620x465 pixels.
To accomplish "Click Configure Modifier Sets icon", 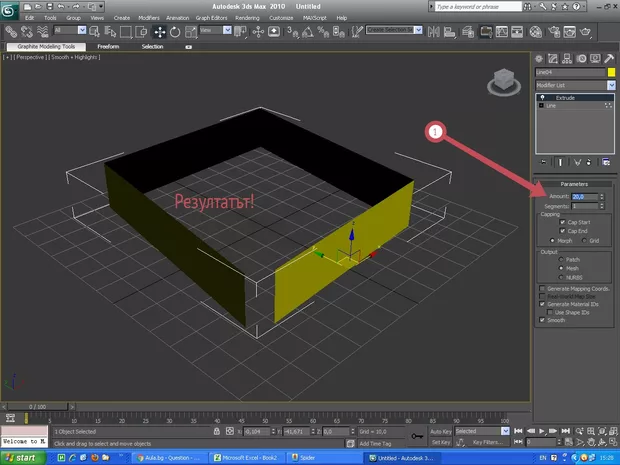I will [x=608, y=160].
